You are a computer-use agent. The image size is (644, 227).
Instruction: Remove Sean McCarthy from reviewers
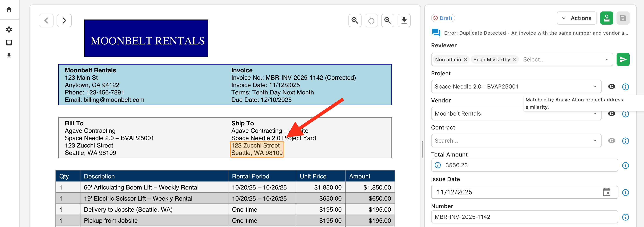point(515,59)
